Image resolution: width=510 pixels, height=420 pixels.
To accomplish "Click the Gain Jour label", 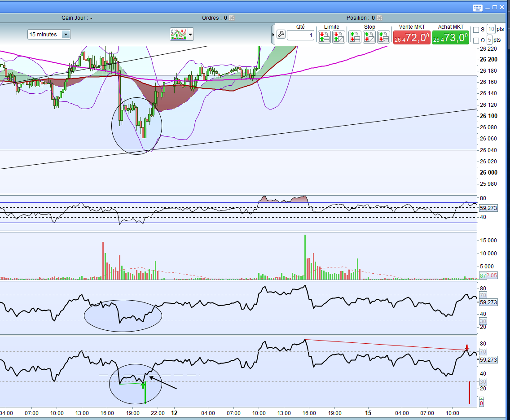I will click(x=77, y=18).
